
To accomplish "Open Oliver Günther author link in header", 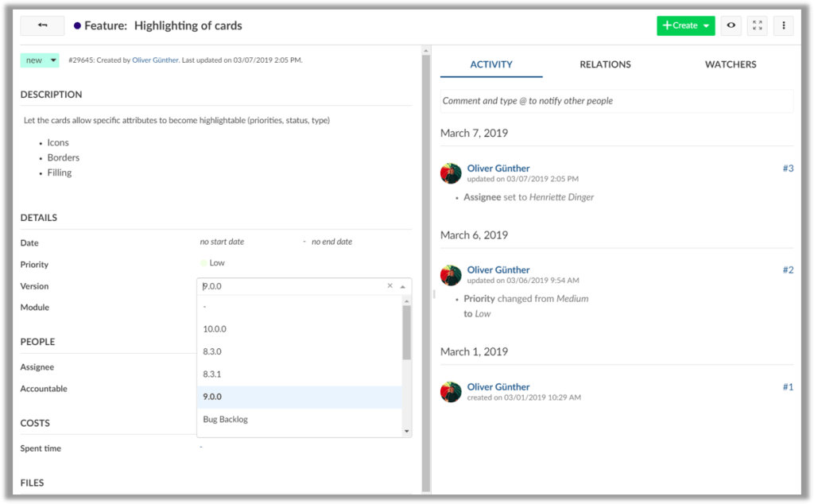I will coord(155,60).
